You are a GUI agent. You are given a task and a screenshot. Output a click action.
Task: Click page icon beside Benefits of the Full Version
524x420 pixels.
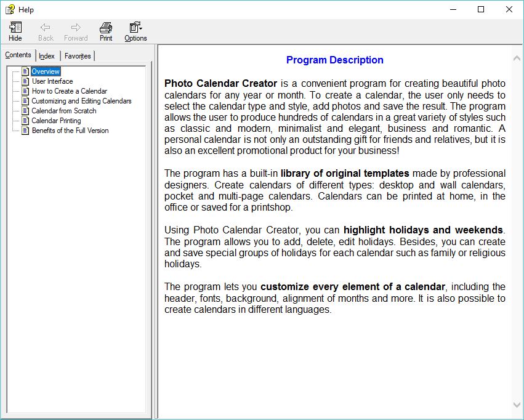coord(25,131)
